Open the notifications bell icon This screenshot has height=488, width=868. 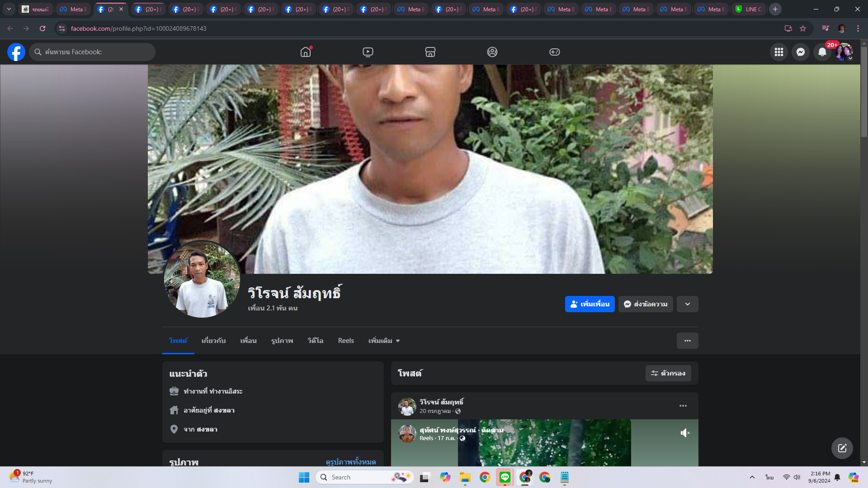tap(822, 52)
